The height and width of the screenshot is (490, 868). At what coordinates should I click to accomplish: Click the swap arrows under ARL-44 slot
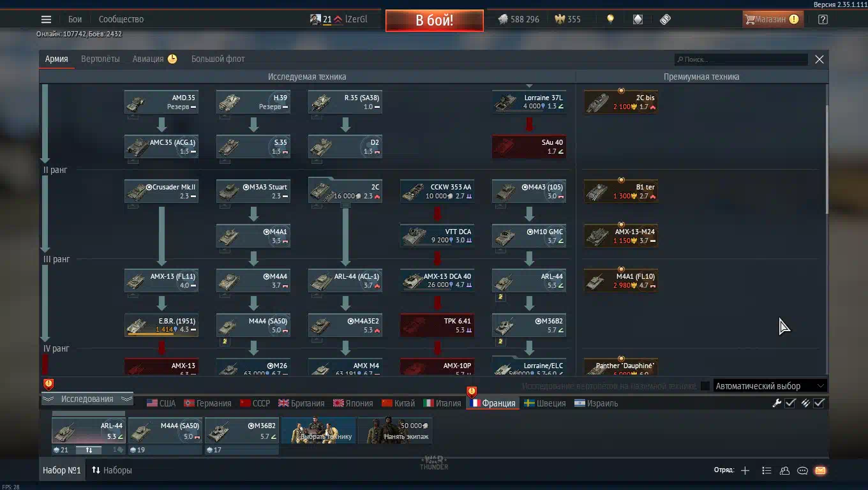click(89, 450)
